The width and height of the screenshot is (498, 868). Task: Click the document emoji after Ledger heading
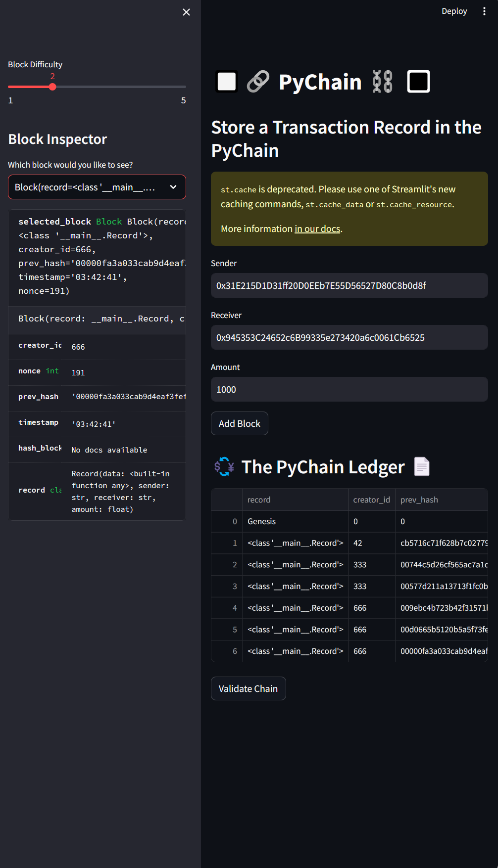(x=422, y=466)
